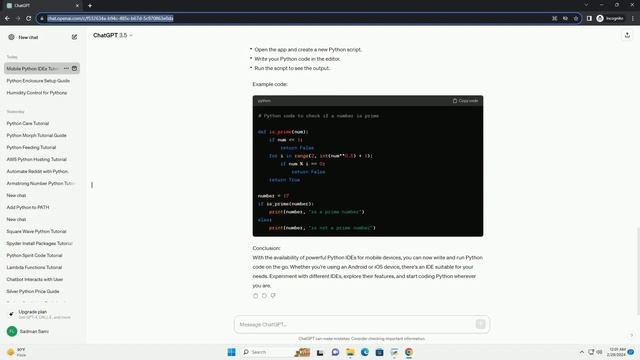Click the share chat icon

pyautogui.click(x=627, y=36)
